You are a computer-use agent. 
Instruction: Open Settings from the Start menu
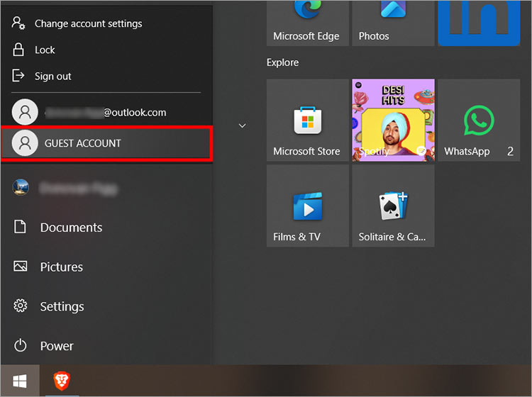106,306
